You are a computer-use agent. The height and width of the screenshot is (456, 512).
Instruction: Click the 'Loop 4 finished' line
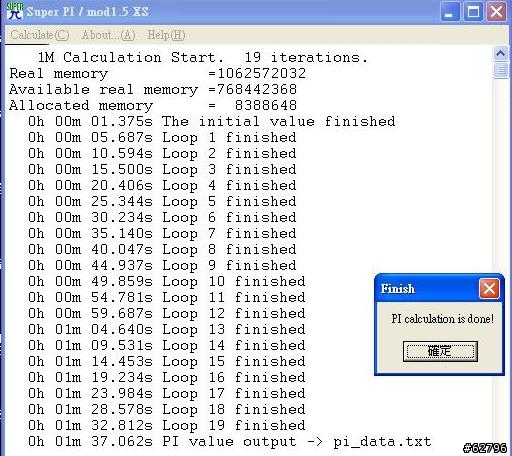click(x=162, y=186)
